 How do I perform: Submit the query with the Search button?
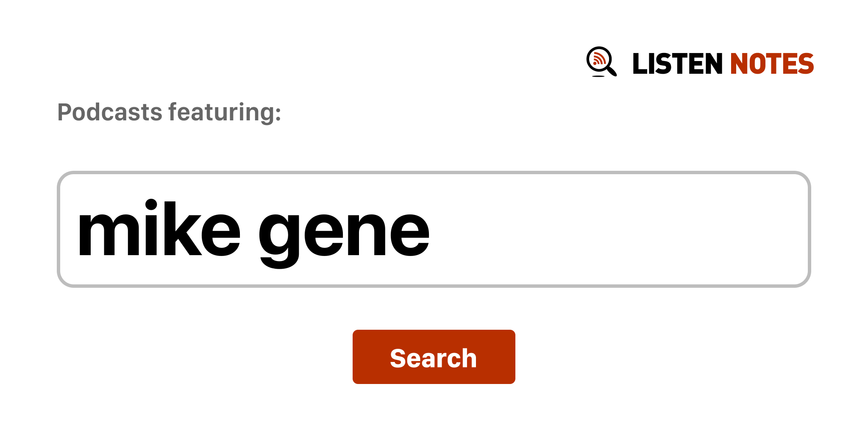click(434, 357)
